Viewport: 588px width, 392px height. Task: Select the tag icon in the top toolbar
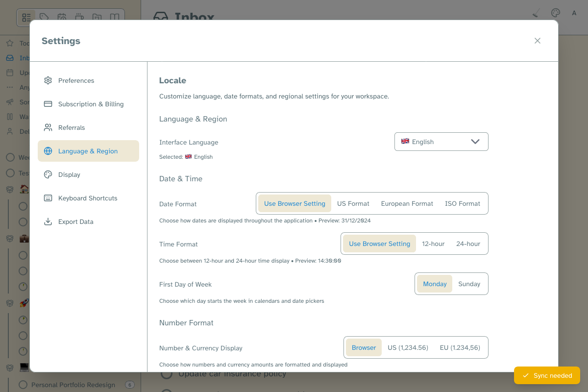point(44,17)
